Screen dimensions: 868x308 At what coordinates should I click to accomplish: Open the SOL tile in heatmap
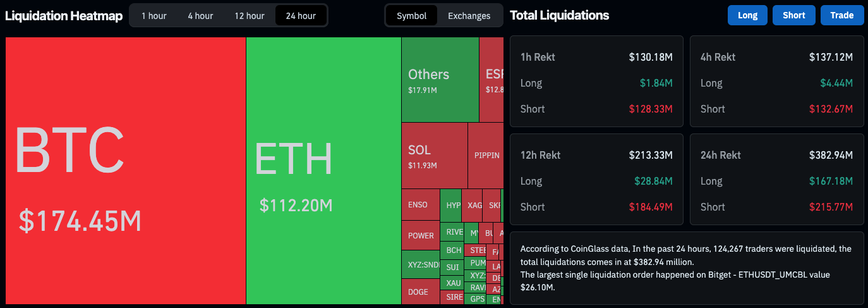point(434,156)
